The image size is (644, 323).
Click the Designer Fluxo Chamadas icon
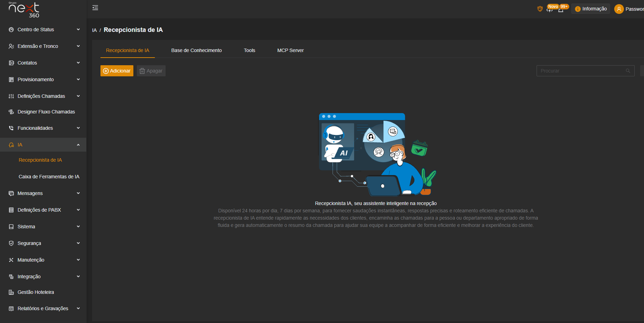pos(11,112)
